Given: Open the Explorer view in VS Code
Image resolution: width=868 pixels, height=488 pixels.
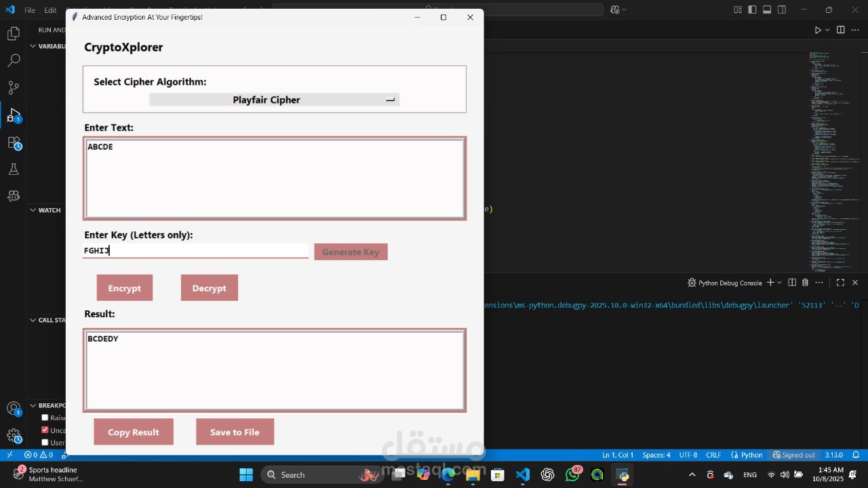Looking at the screenshot, I should [14, 33].
